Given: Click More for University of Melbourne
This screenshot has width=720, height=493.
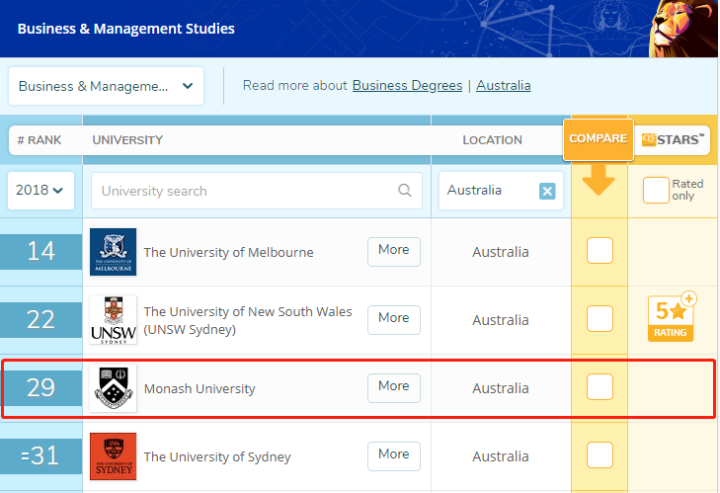Looking at the screenshot, I should [x=394, y=251].
